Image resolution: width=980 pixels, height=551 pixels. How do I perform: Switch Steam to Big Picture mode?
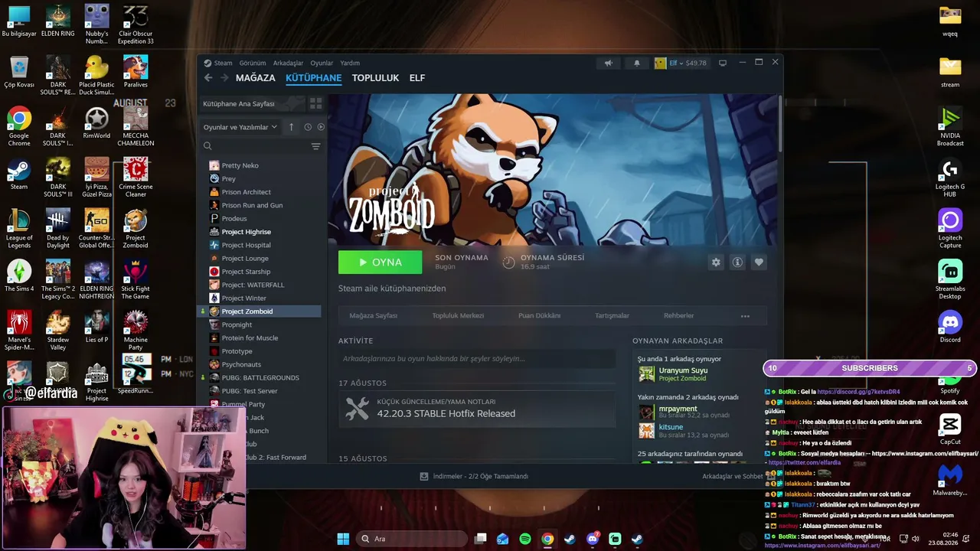pyautogui.click(x=722, y=64)
